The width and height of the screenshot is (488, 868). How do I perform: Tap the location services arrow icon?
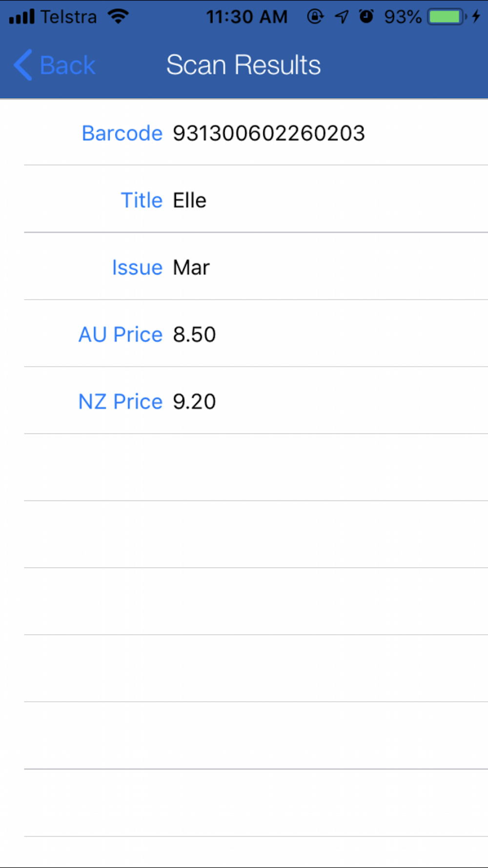point(342,17)
